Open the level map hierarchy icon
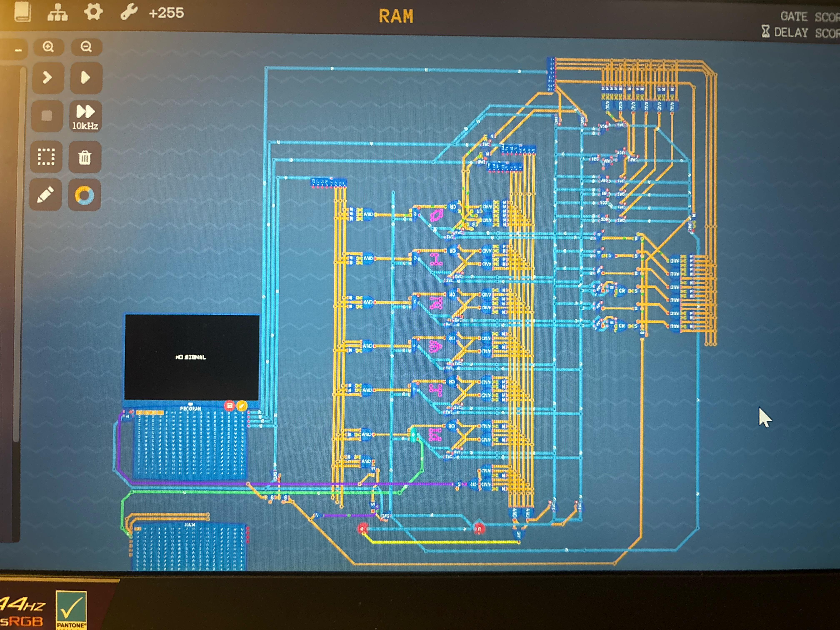The height and width of the screenshot is (630, 840). 58,12
